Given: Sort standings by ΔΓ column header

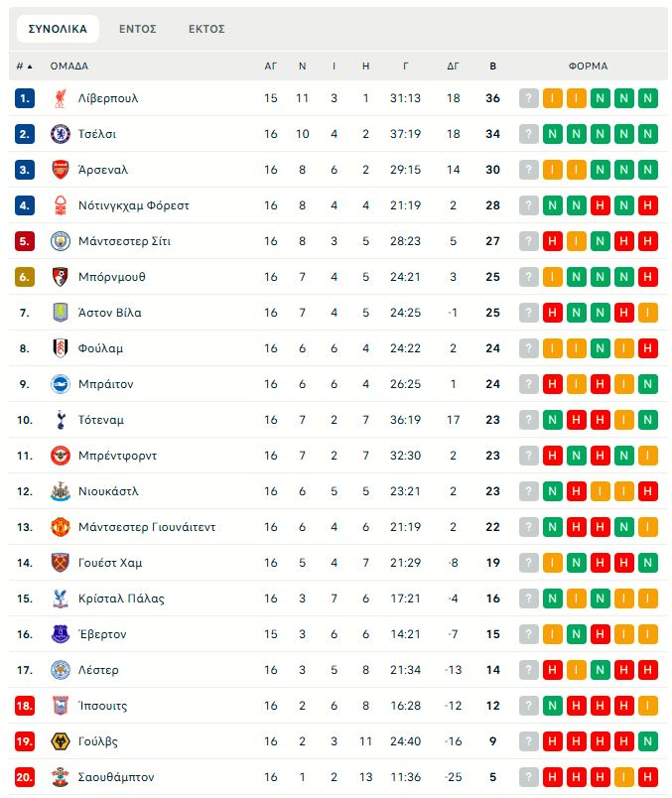Looking at the screenshot, I should [453, 66].
